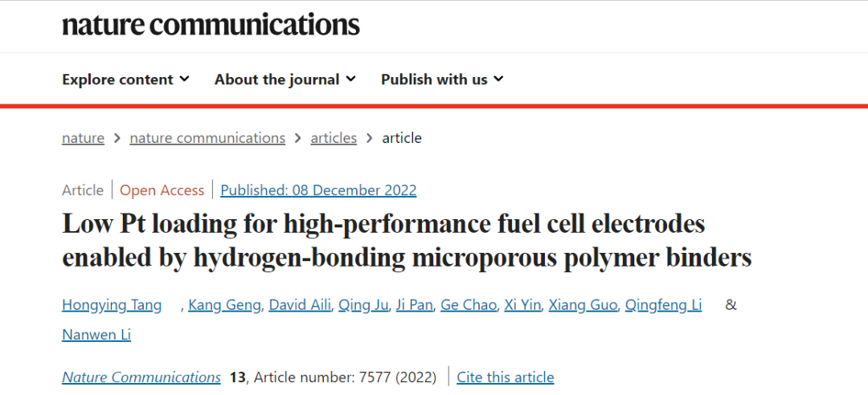The height and width of the screenshot is (395, 868).
Task: View author Xiang Guo details
Action: pyautogui.click(x=583, y=305)
